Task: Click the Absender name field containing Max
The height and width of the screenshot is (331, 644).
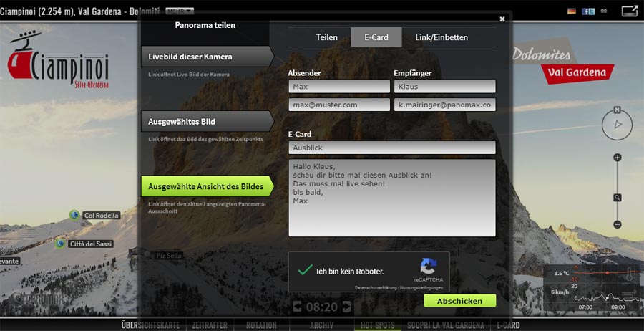Action: click(x=339, y=87)
